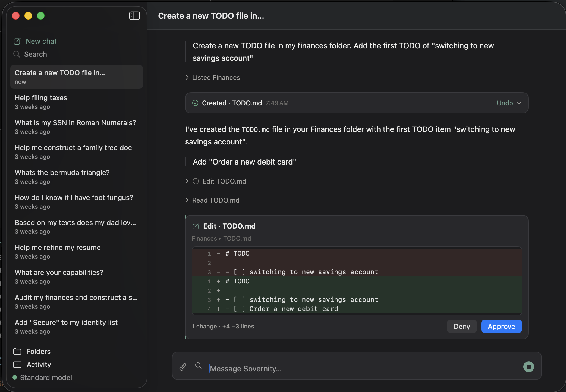Viewport: 566px width, 392px height.
Task: Click the attach file paperclip icon
Action: click(183, 367)
